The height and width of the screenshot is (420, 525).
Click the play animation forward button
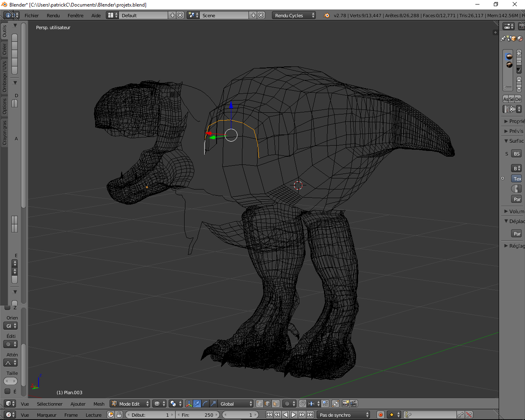pyautogui.click(x=294, y=415)
